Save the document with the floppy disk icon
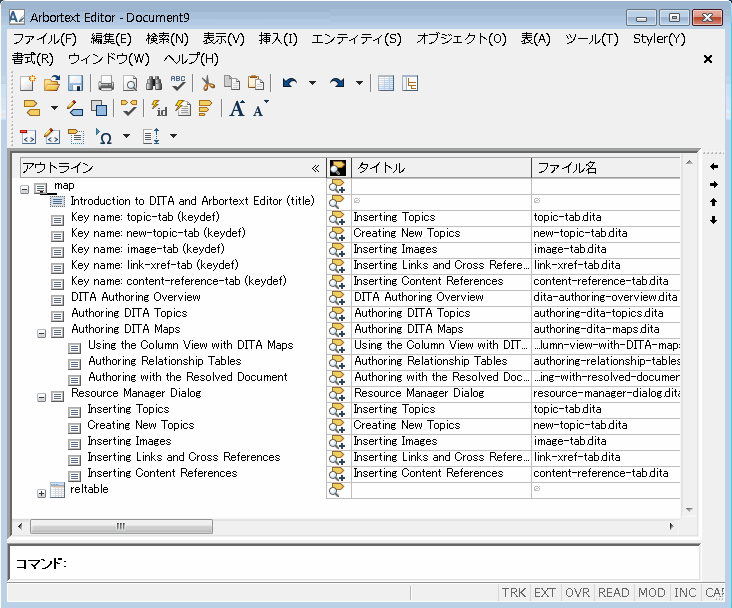The height and width of the screenshot is (608, 732). (x=75, y=84)
